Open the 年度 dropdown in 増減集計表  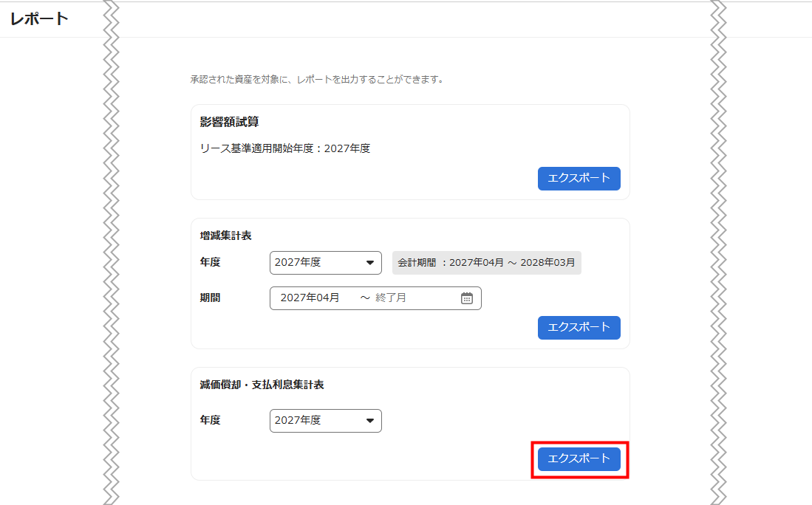pos(325,263)
